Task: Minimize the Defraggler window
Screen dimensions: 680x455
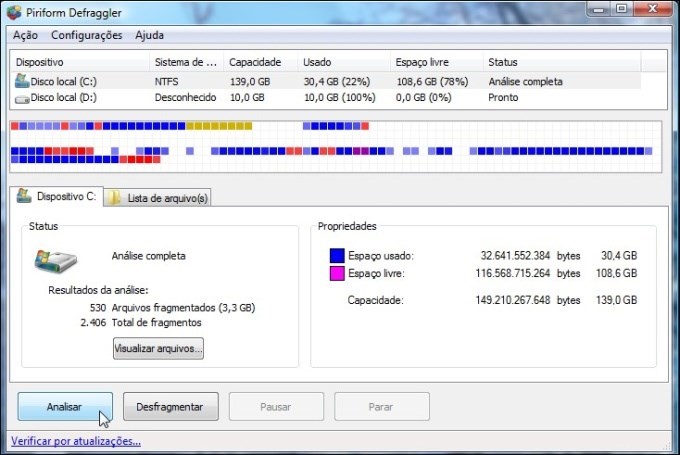Action: click(599, 9)
